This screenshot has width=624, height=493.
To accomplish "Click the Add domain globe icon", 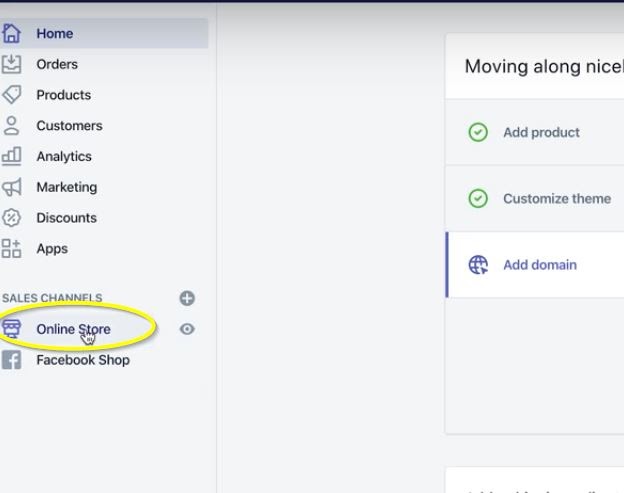I will tap(478, 265).
